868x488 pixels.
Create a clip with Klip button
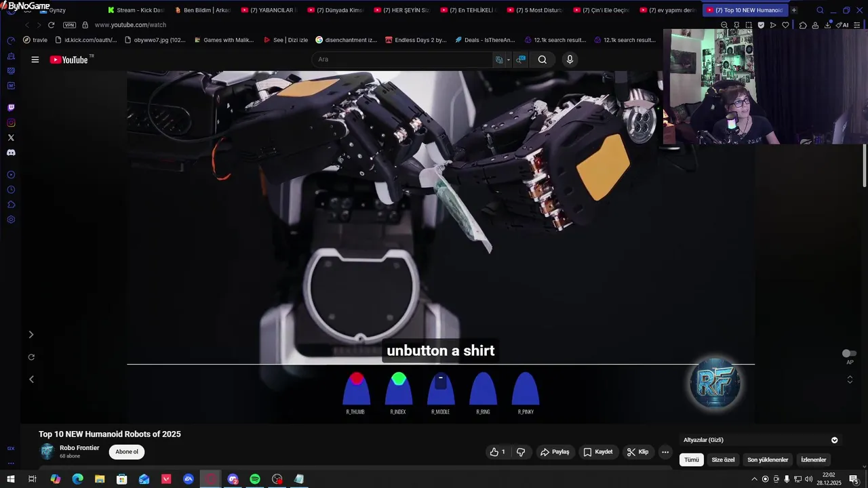[637, 452]
